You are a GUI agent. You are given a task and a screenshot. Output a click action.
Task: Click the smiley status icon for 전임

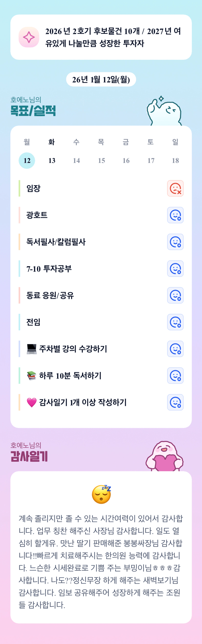point(175,322)
